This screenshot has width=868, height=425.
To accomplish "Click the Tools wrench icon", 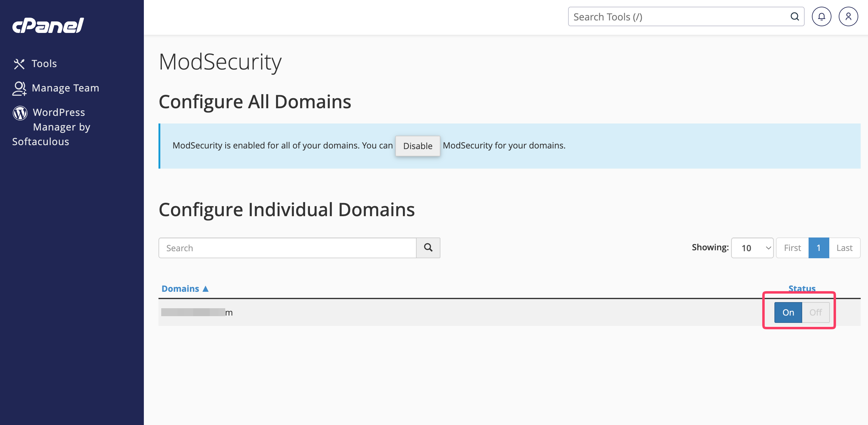I will [x=19, y=64].
